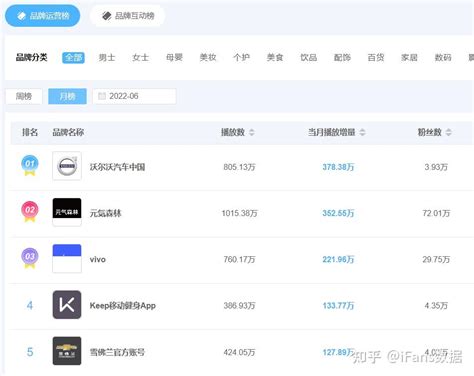Sort by 播放数 column arrows
The width and height of the screenshot is (474, 376).
click(x=252, y=132)
